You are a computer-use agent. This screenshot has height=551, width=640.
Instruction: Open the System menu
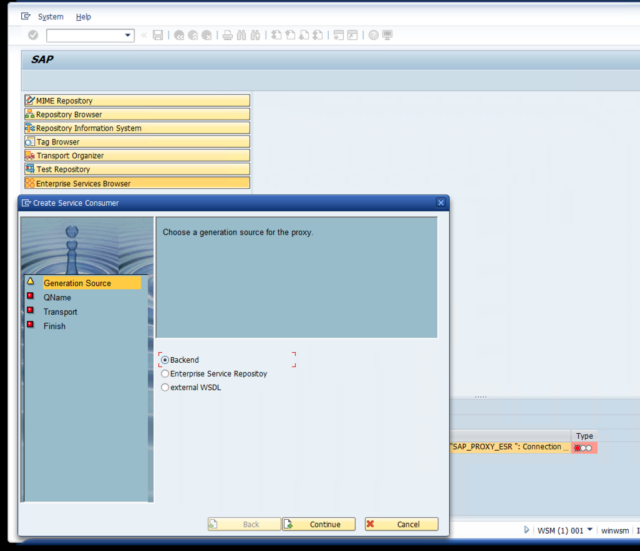[50, 17]
